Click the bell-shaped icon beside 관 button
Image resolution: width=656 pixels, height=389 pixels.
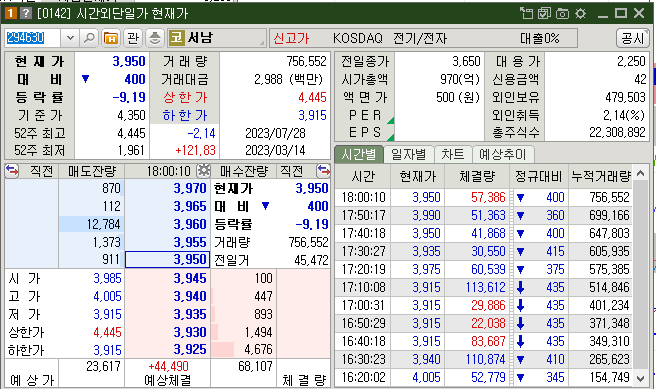pyautogui.click(x=155, y=38)
